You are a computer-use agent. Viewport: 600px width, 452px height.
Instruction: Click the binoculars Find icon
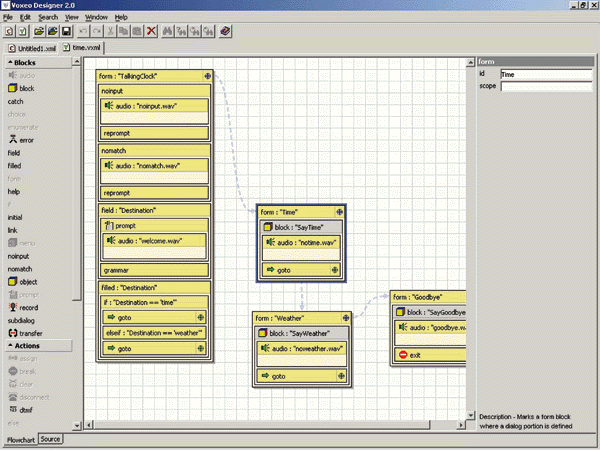coord(170,32)
